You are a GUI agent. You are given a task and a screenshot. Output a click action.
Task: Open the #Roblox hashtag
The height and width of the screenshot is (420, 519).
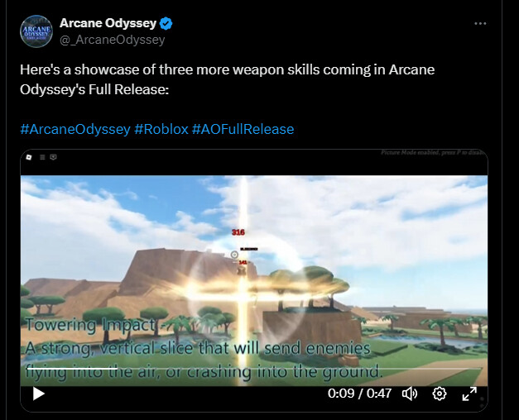click(x=161, y=129)
